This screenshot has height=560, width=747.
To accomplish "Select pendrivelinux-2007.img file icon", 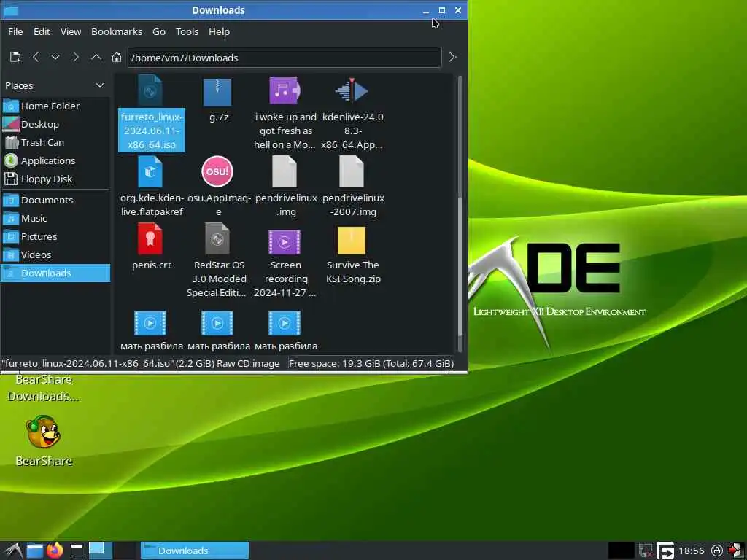I will 352,172.
